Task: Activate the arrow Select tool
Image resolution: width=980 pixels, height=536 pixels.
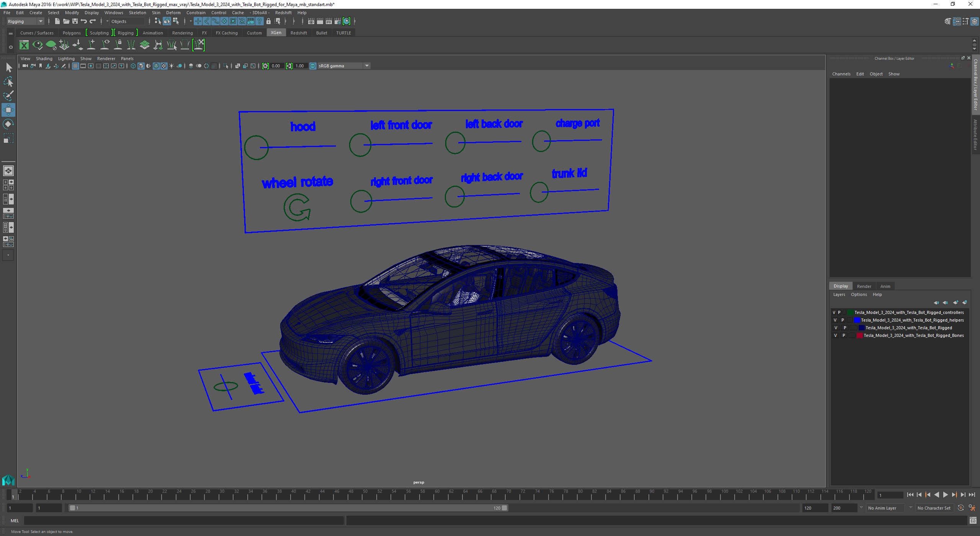Action: (x=8, y=68)
